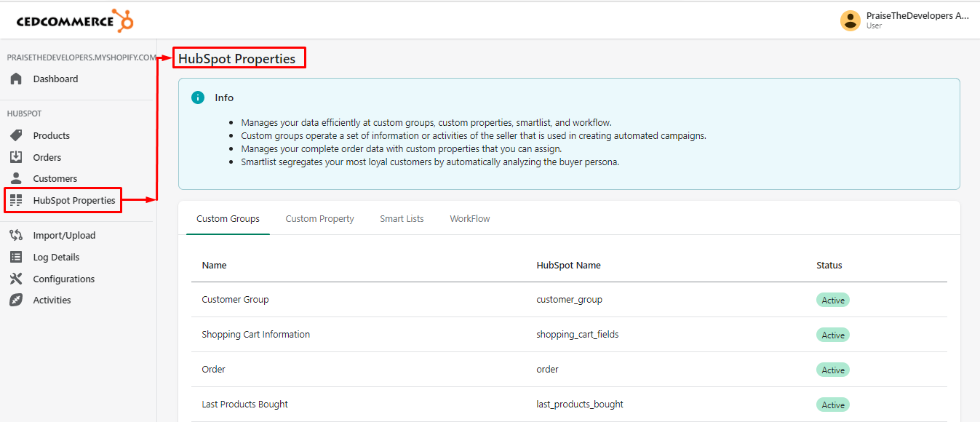Select the WorkFlow tab
The width and height of the screenshot is (980, 422).
pyautogui.click(x=469, y=218)
